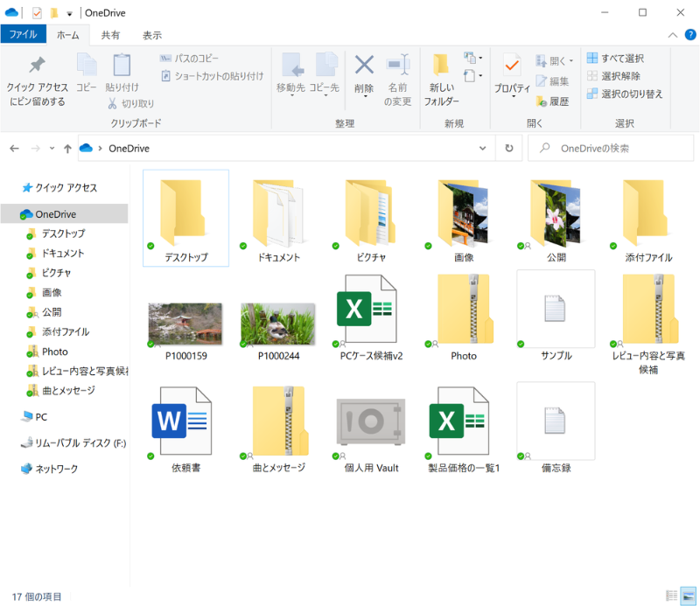Click 選択の切り替え (Invert selection)
Screen dimensions: 700x606
click(625, 94)
